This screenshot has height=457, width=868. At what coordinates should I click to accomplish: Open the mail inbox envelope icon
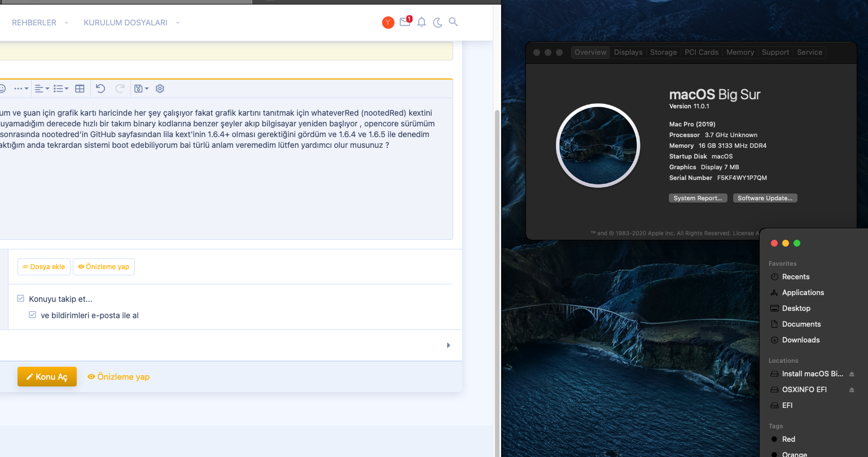(x=405, y=22)
